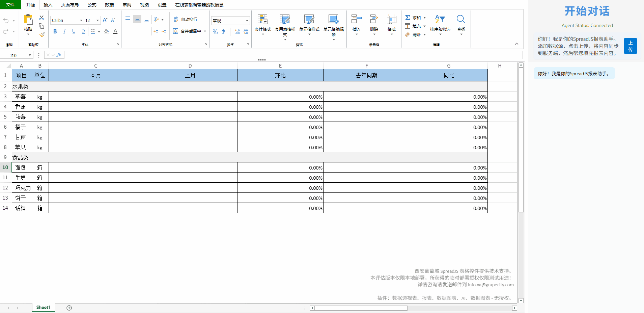Click the add new sheet plus icon

[69, 308]
